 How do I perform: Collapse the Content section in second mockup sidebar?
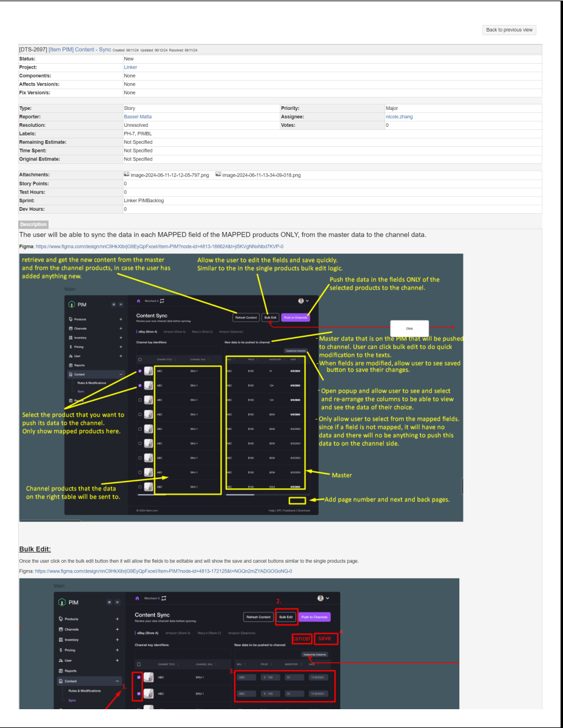(117, 681)
